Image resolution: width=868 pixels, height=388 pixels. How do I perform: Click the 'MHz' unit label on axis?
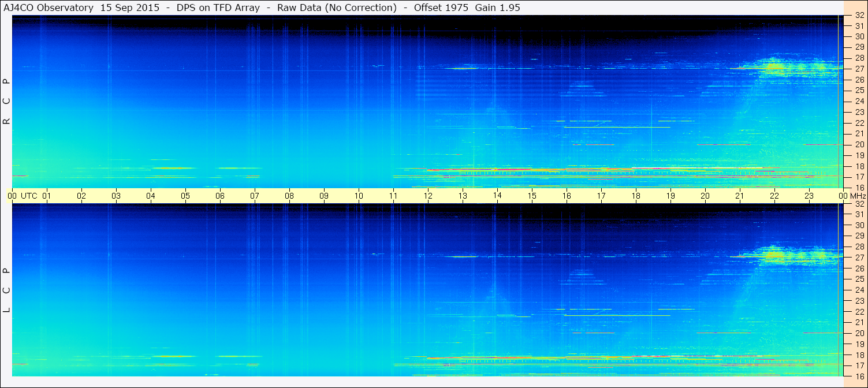pyautogui.click(x=858, y=196)
